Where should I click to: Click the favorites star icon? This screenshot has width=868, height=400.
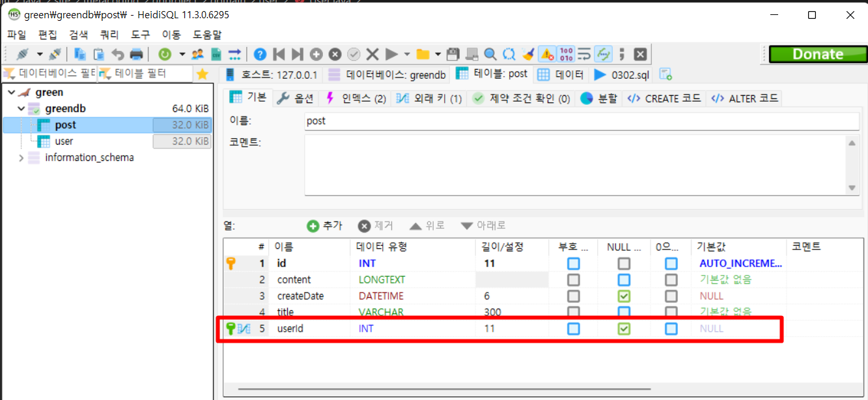tap(203, 74)
